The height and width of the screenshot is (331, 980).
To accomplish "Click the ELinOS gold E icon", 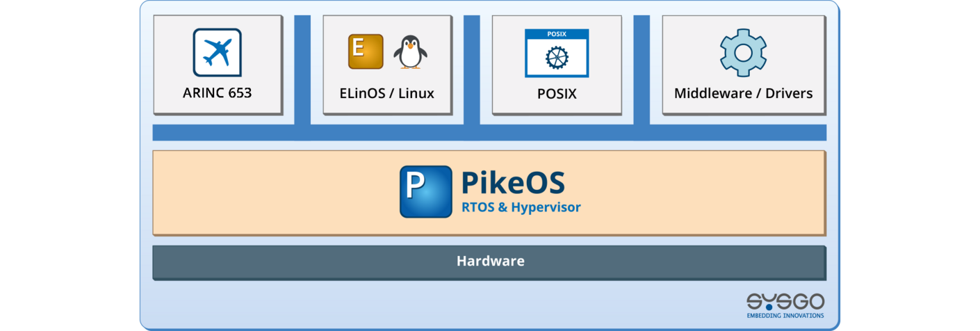I will [366, 51].
